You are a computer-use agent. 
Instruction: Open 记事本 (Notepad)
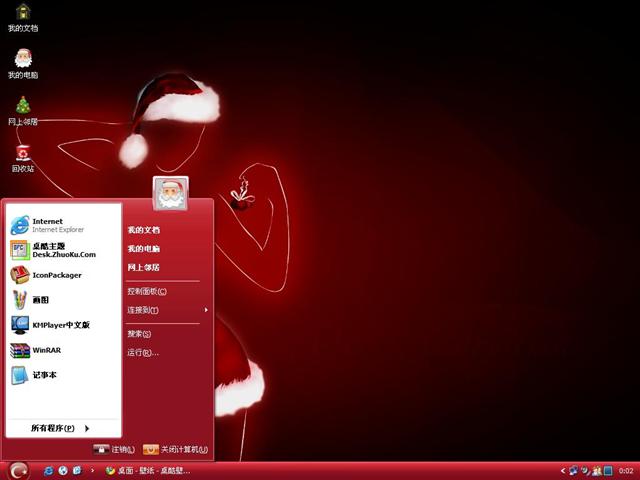tap(43, 376)
